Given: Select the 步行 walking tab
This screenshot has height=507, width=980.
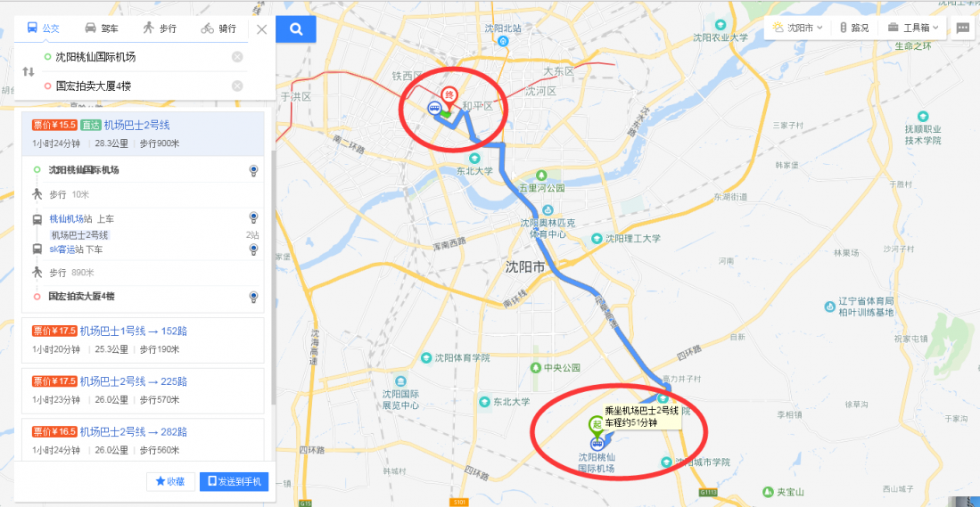Looking at the screenshot, I should pos(160,29).
